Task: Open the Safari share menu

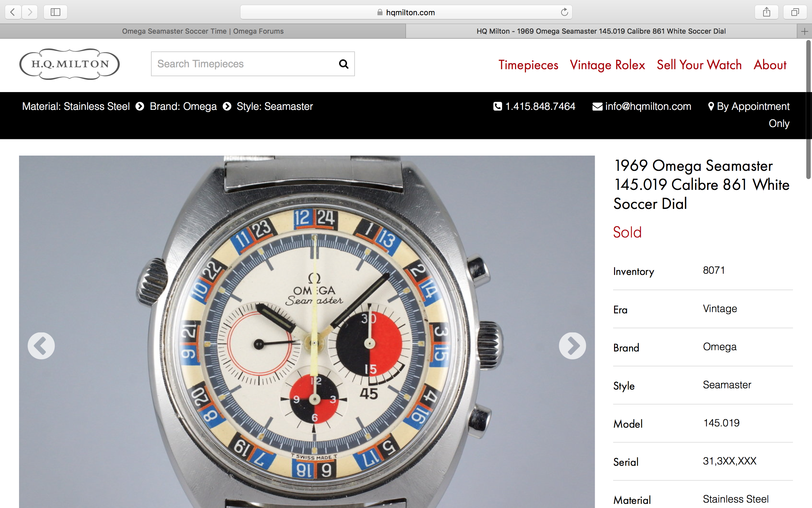Action: [766, 12]
